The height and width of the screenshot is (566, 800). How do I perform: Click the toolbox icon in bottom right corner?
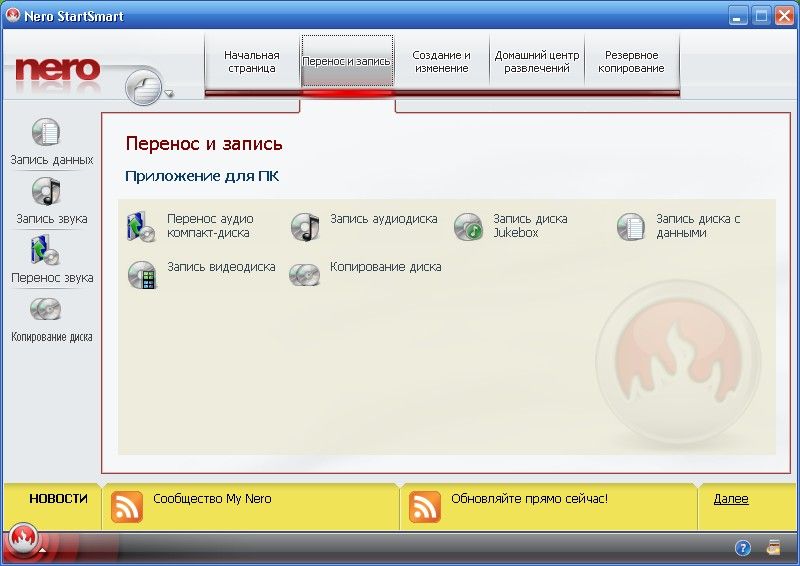(x=773, y=547)
